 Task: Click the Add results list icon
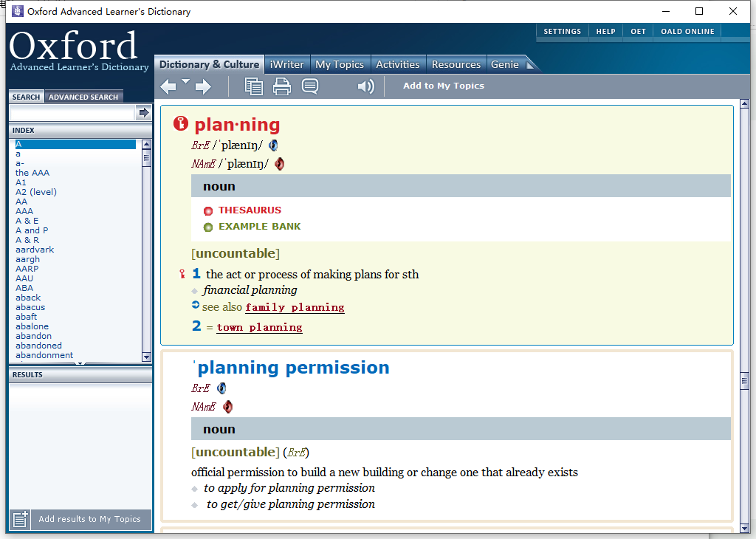pyautogui.click(x=20, y=519)
